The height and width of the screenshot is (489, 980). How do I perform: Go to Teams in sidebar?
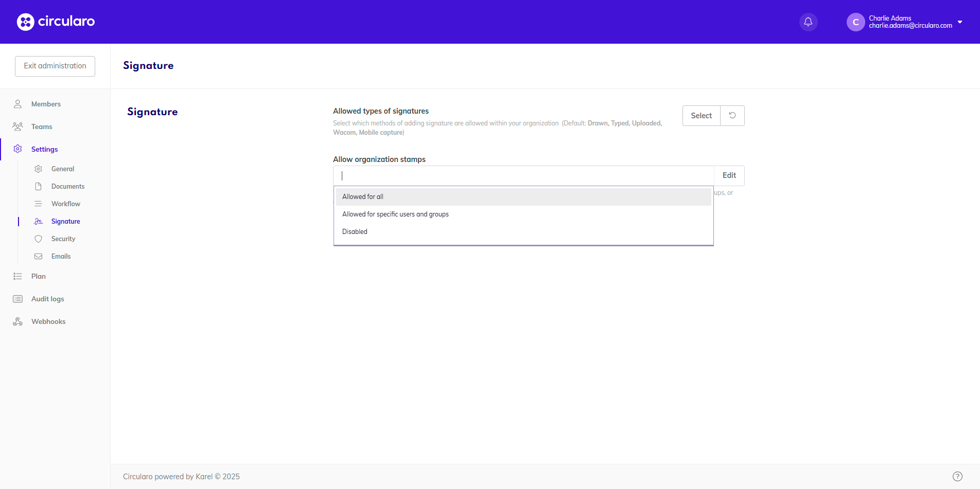point(42,126)
